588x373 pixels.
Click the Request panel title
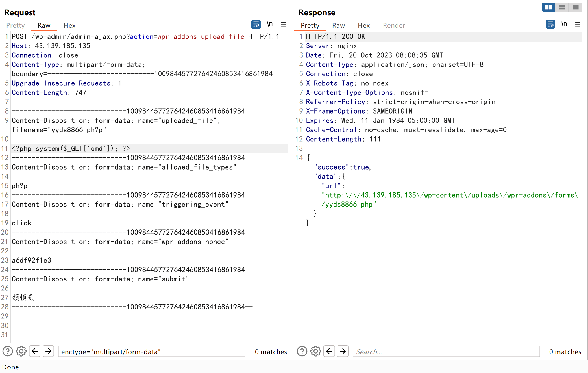(x=20, y=12)
